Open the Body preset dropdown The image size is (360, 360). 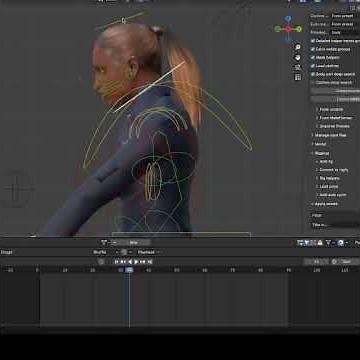(x=345, y=32)
